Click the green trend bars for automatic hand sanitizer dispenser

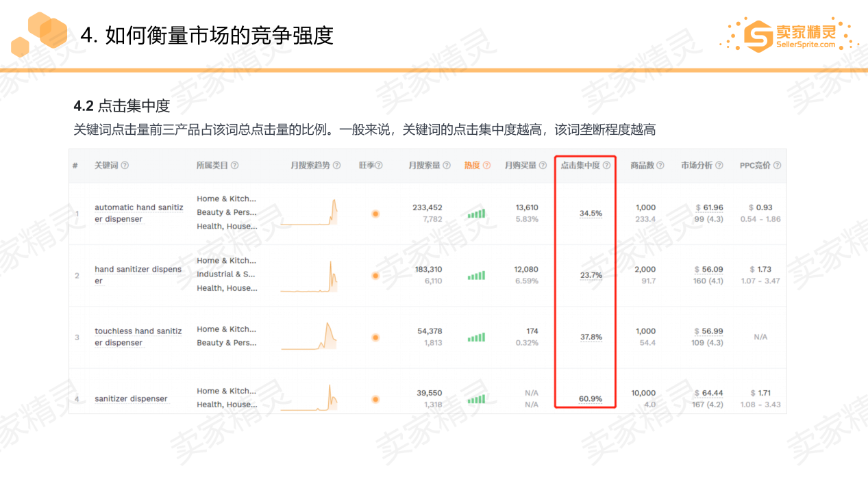click(474, 213)
